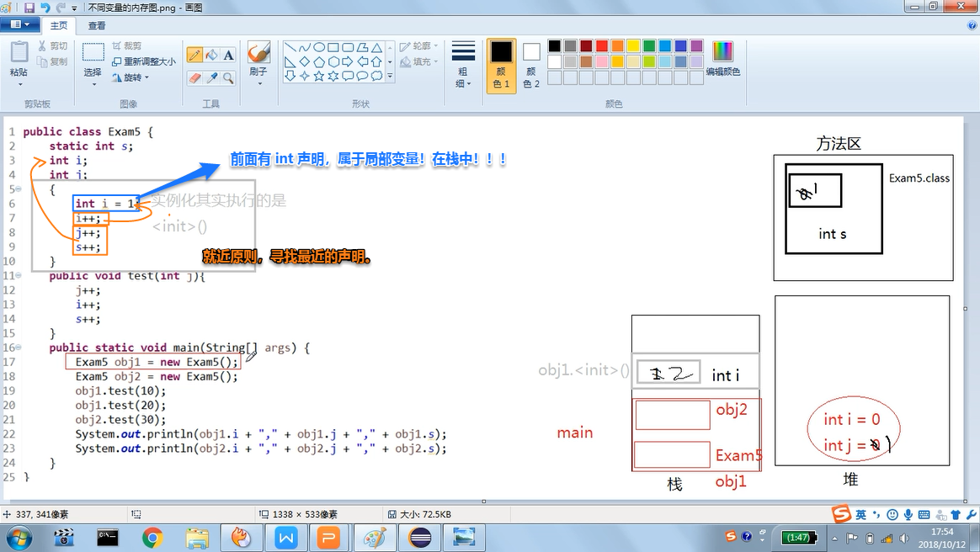This screenshot has width=980, height=552.
Task: Click the Undo arrow in the quick access toolbar
Action: 45,8
